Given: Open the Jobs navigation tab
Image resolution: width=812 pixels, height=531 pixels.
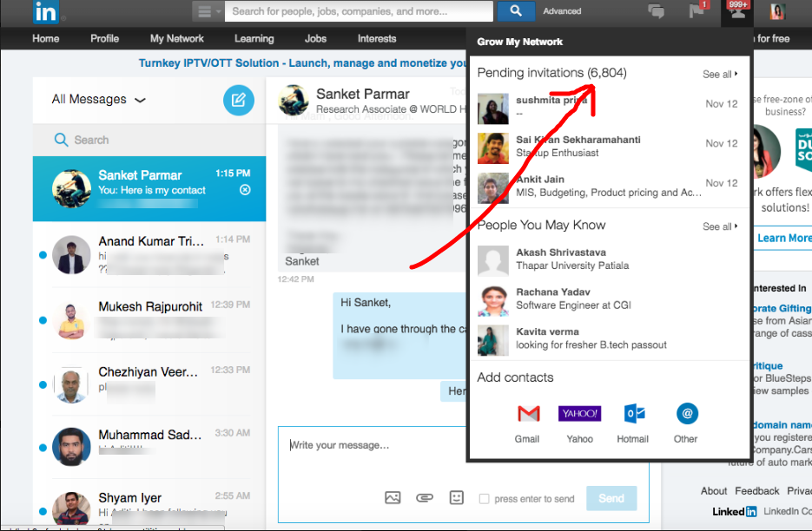Looking at the screenshot, I should click(315, 38).
